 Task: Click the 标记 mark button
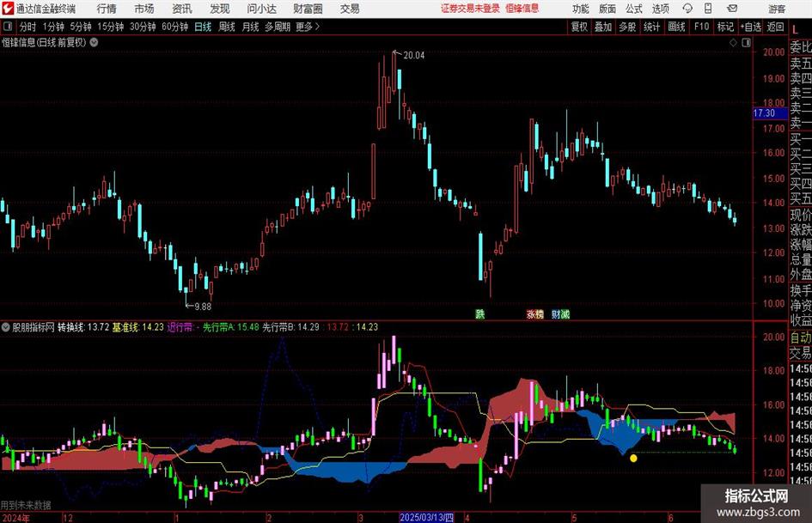point(725,27)
